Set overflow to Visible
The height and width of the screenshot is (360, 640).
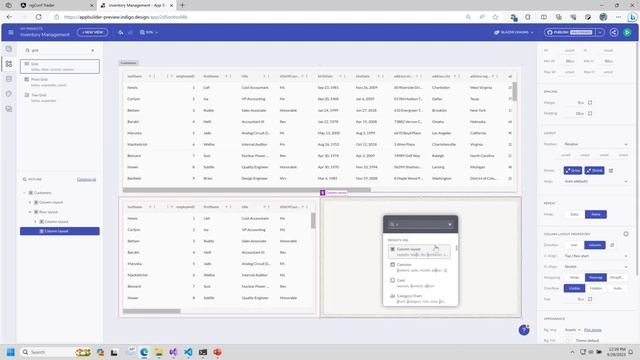pos(574,288)
